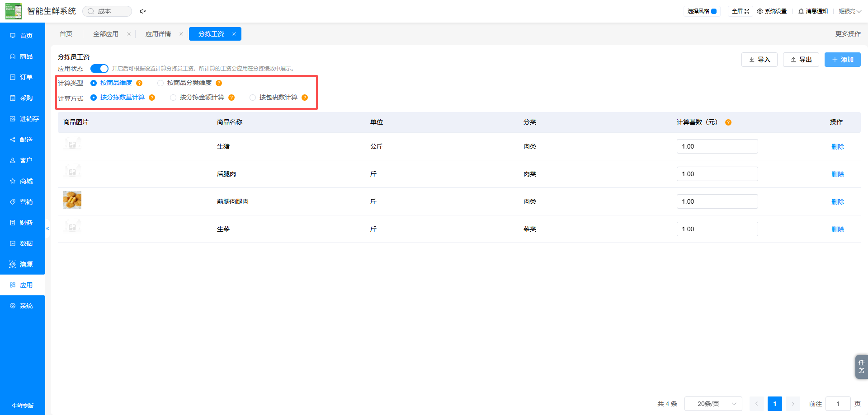Viewport: 868px width, 415px height.
Task: Select 按分拣金额计算 radio option
Action: (x=173, y=98)
